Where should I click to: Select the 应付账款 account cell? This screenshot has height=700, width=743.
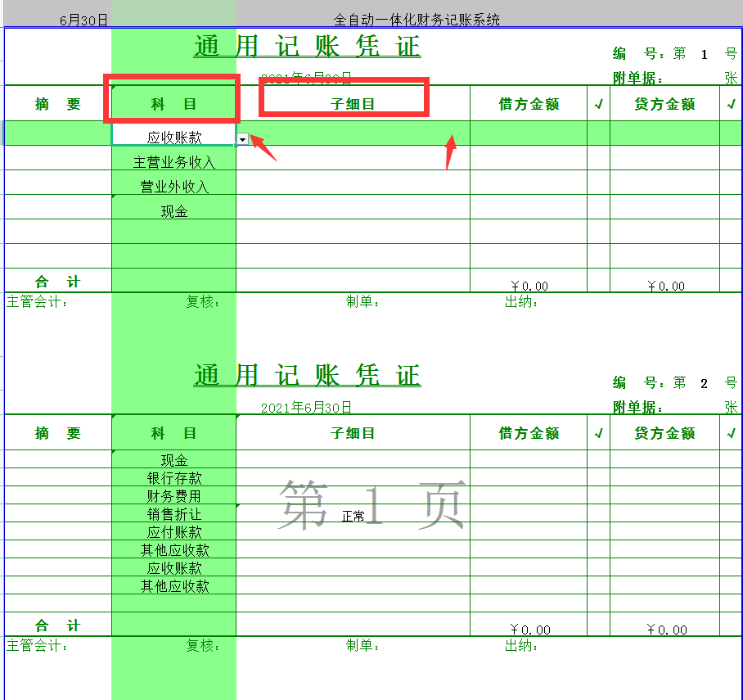tap(173, 530)
